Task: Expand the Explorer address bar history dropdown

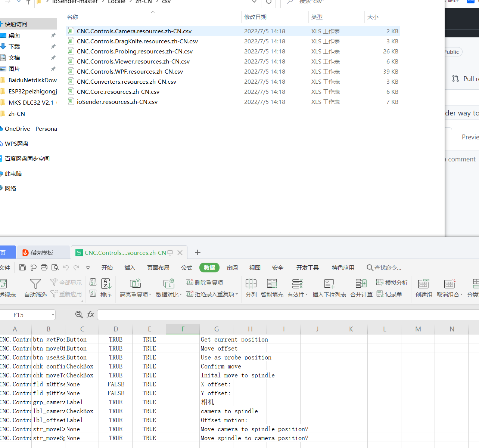Action: coord(254,2)
